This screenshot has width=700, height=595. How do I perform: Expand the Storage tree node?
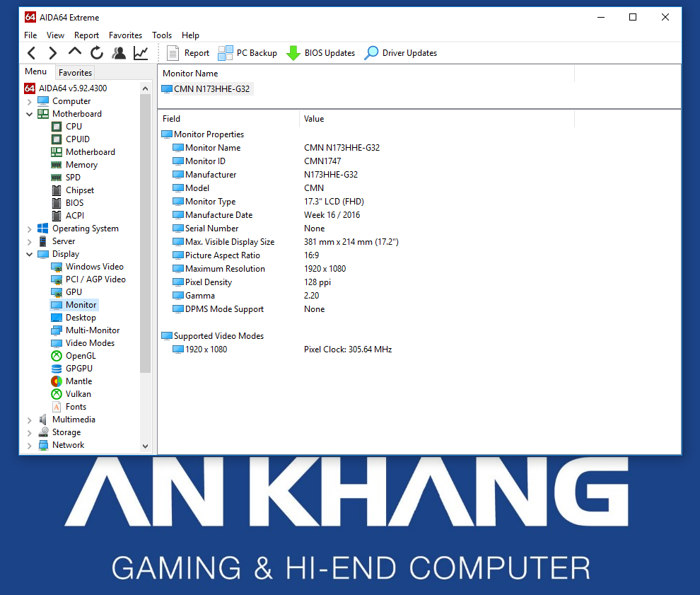30,433
